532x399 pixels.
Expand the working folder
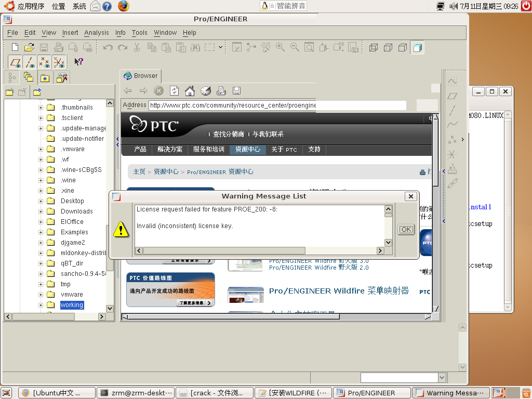41,305
